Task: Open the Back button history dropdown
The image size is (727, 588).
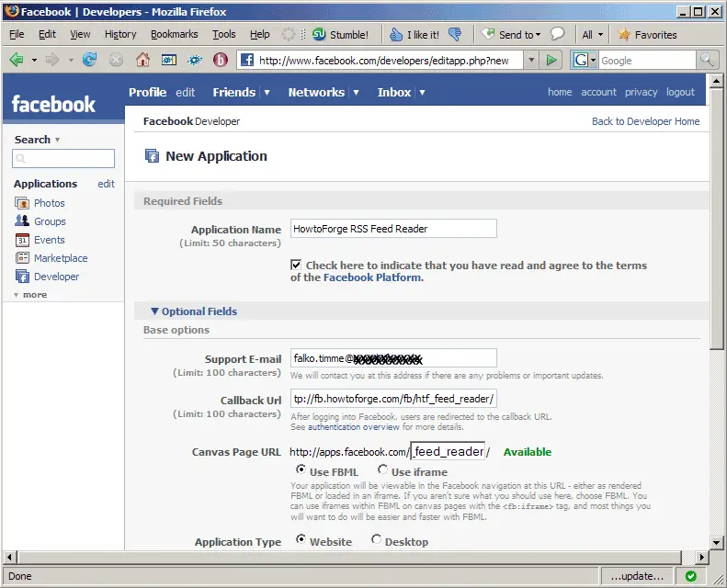Action: 34,61
